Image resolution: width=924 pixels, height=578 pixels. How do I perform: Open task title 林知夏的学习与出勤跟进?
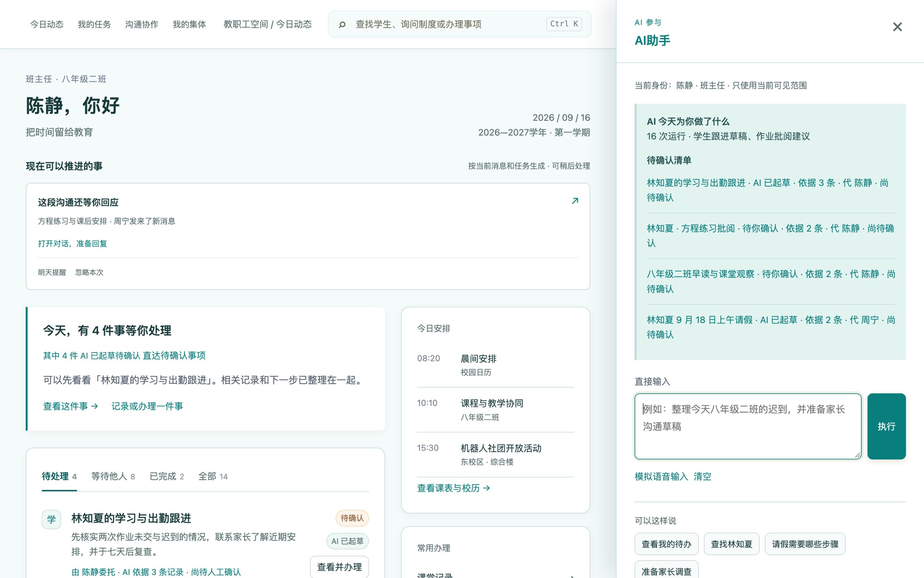pyautogui.click(x=131, y=518)
